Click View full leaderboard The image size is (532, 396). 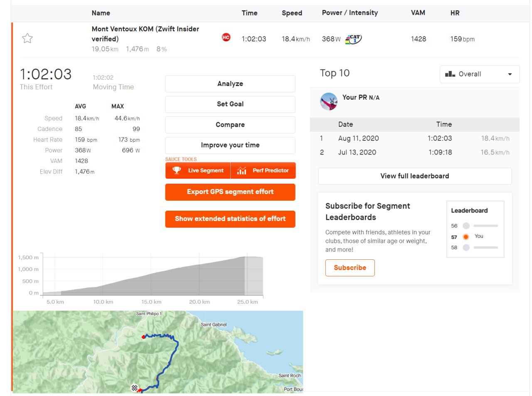[415, 176]
